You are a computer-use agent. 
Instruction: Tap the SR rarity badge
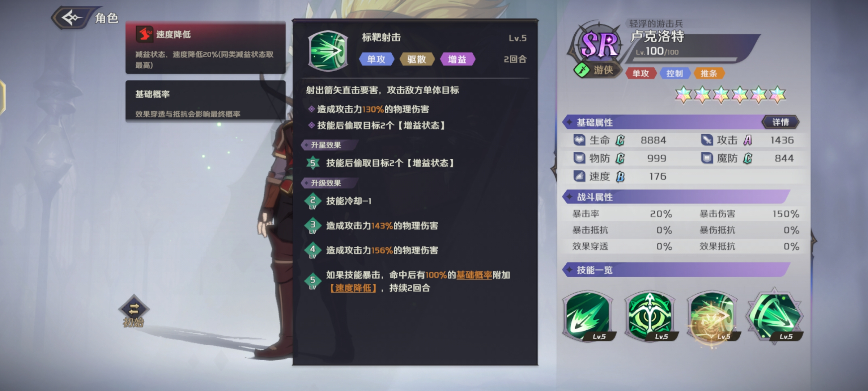click(598, 44)
